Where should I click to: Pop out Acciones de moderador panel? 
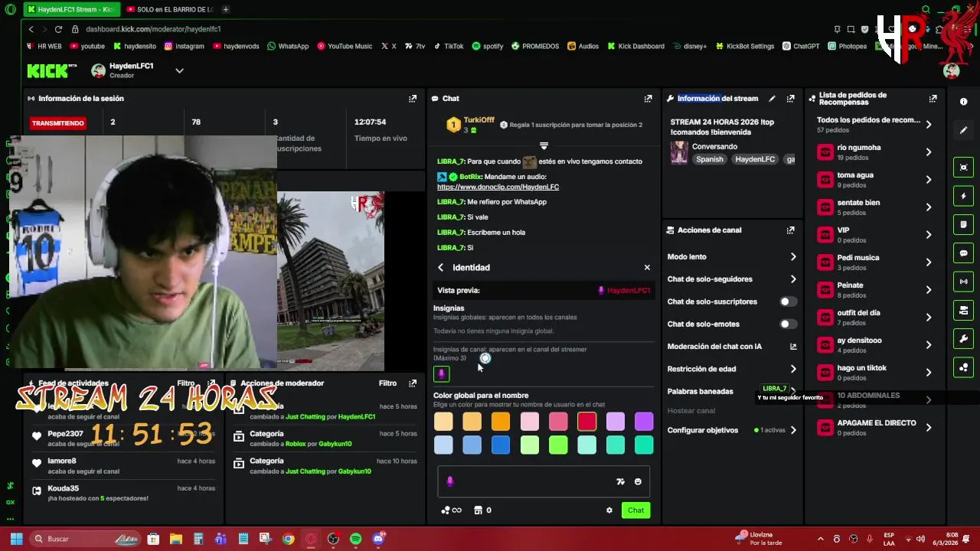[413, 383]
